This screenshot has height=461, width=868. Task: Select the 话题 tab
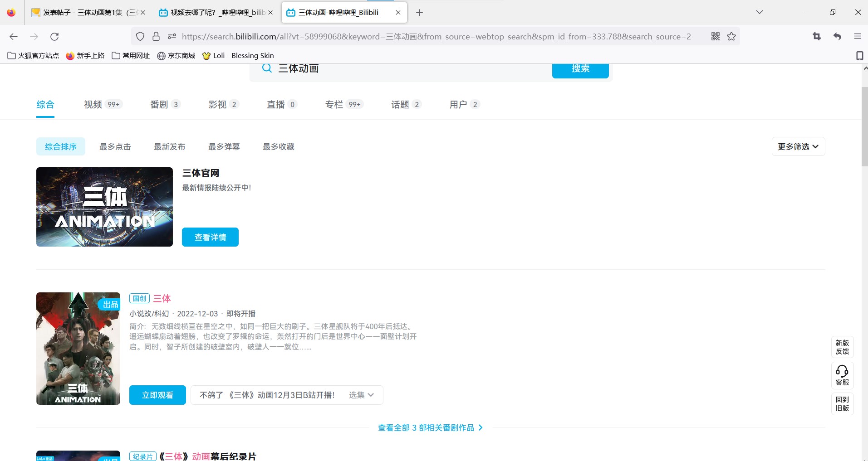point(407,105)
